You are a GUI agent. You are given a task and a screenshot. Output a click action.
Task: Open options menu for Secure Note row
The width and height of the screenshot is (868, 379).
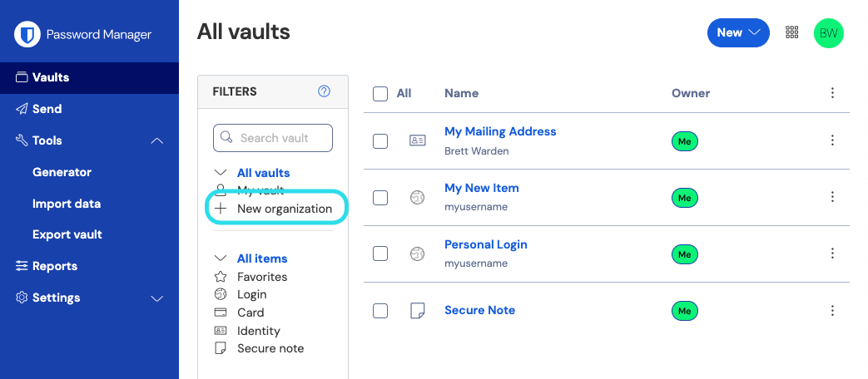[x=832, y=311]
